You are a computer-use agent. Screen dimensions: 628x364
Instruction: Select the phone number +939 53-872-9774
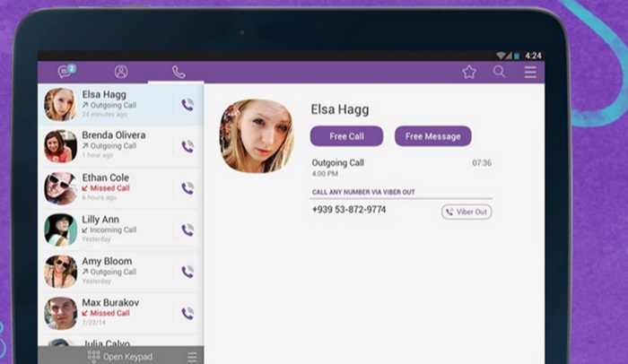coord(349,210)
